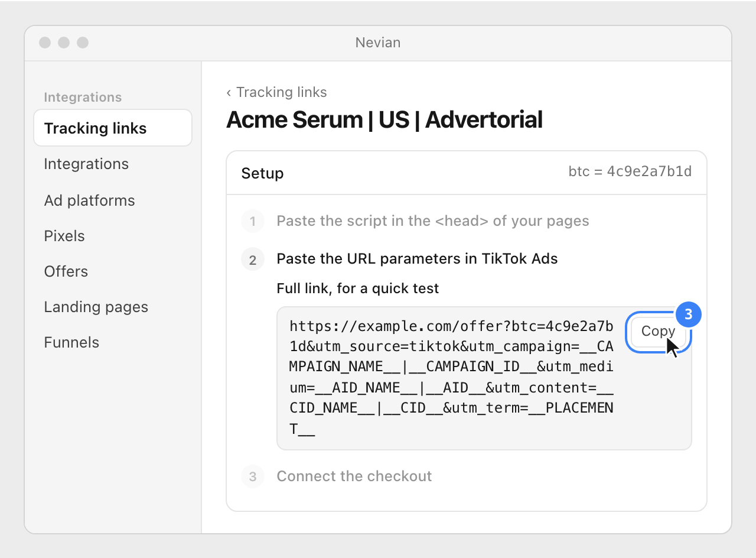
Task: Copy the full tracking link
Action: 658,332
